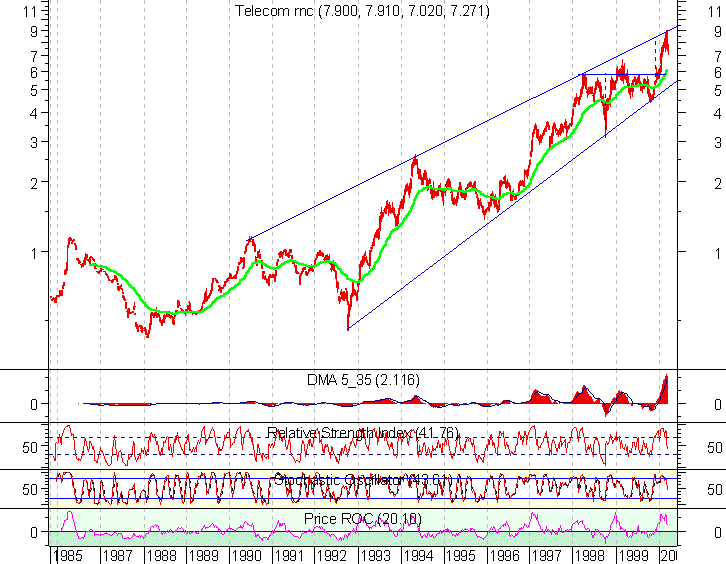
Task: Click the 1989 year label
Action: (204, 555)
